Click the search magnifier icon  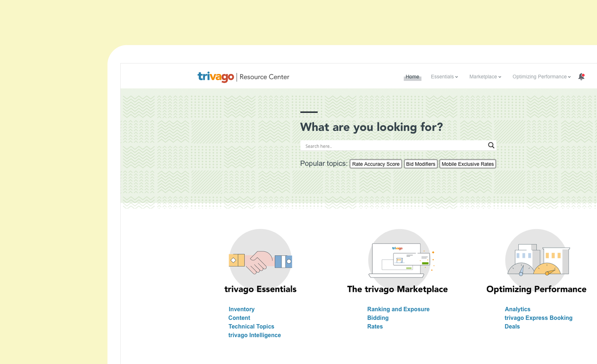tap(491, 145)
